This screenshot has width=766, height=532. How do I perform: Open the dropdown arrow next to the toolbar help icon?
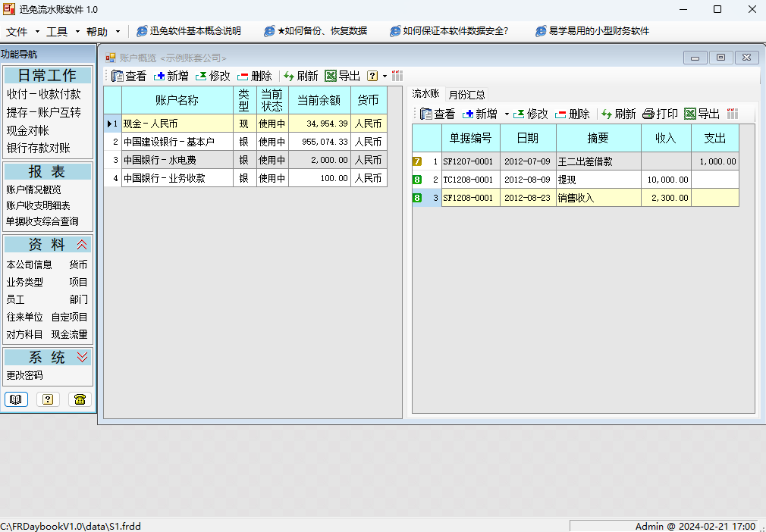[385, 76]
